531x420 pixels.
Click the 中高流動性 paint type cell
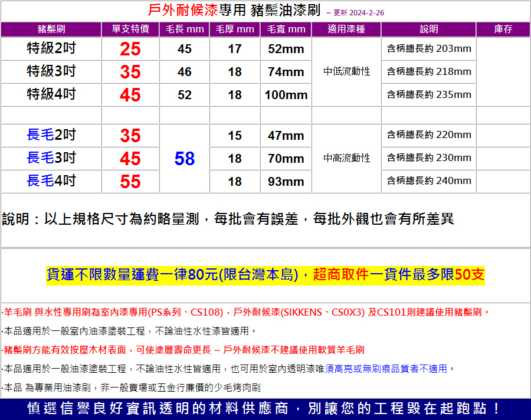point(346,158)
